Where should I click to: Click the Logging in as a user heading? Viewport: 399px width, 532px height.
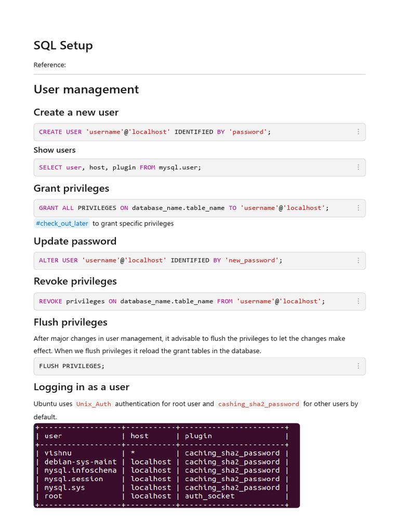coord(81,387)
